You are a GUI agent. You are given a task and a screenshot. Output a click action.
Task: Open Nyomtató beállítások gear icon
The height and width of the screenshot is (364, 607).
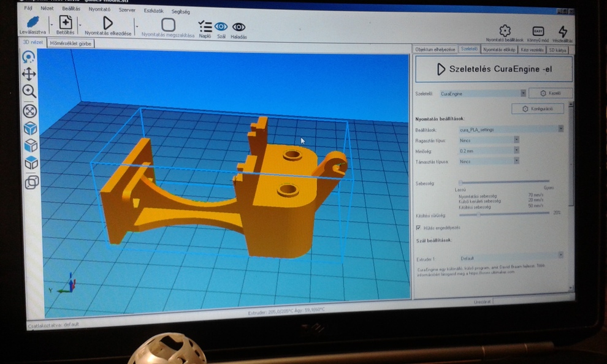click(x=505, y=31)
